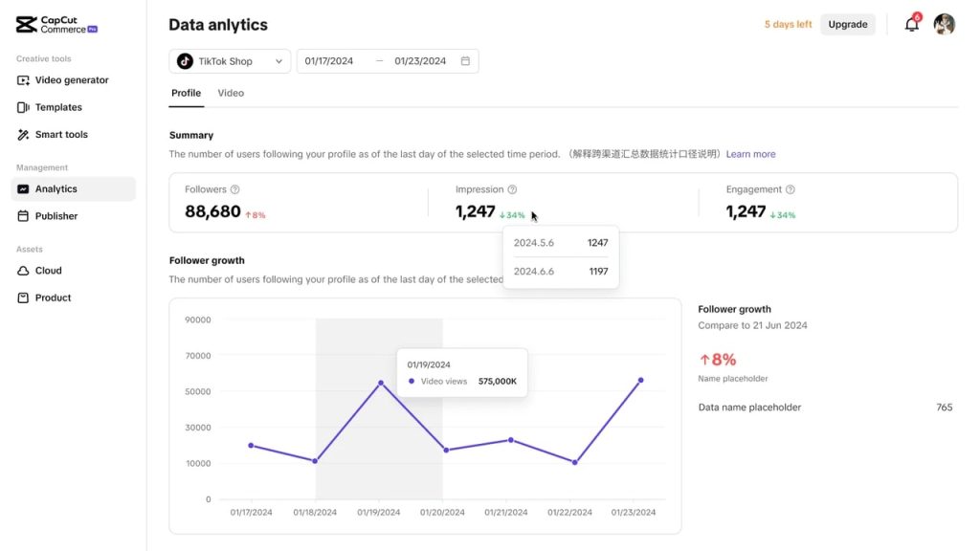980x551 pixels.
Task: Click the Learn more link
Action: [x=750, y=154]
